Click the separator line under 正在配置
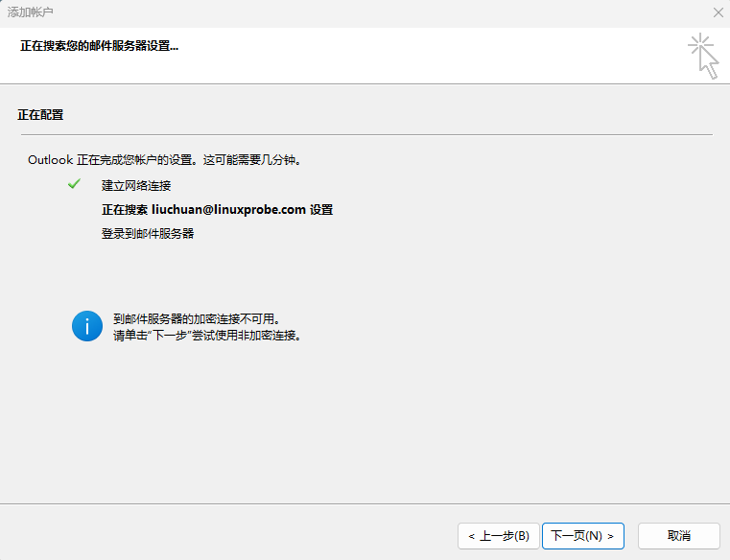730x560 pixels. [365, 134]
